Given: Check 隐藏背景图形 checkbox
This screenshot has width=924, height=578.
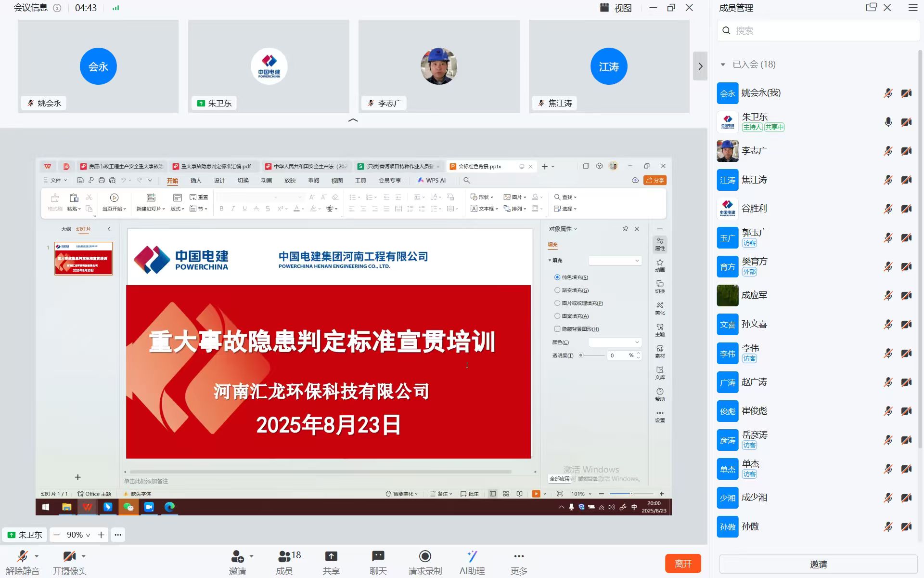Looking at the screenshot, I should [x=557, y=329].
